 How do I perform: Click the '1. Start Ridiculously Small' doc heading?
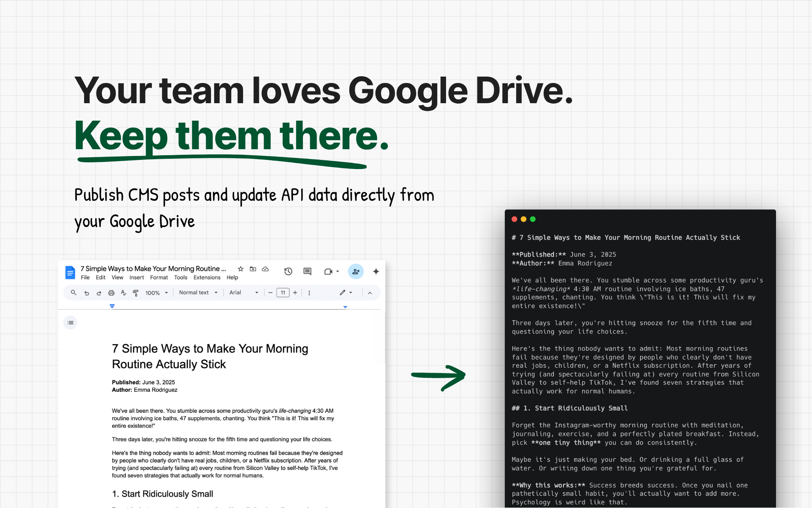tap(163, 494)
